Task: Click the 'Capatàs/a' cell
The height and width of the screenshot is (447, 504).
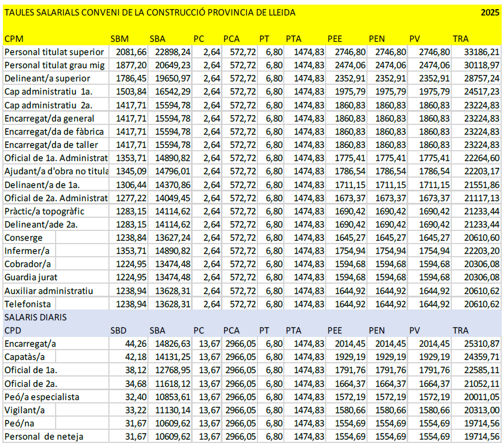Action: [26, 357]
